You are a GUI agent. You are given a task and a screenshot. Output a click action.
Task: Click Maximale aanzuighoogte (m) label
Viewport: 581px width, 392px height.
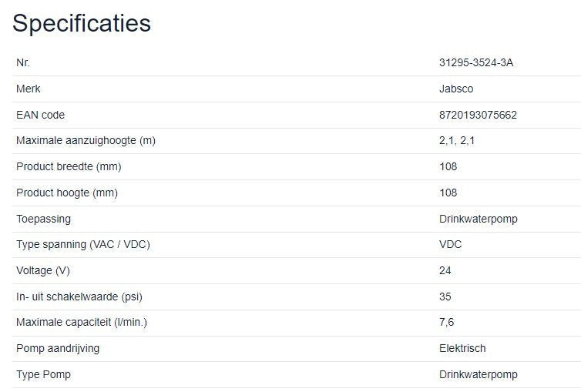86,141
